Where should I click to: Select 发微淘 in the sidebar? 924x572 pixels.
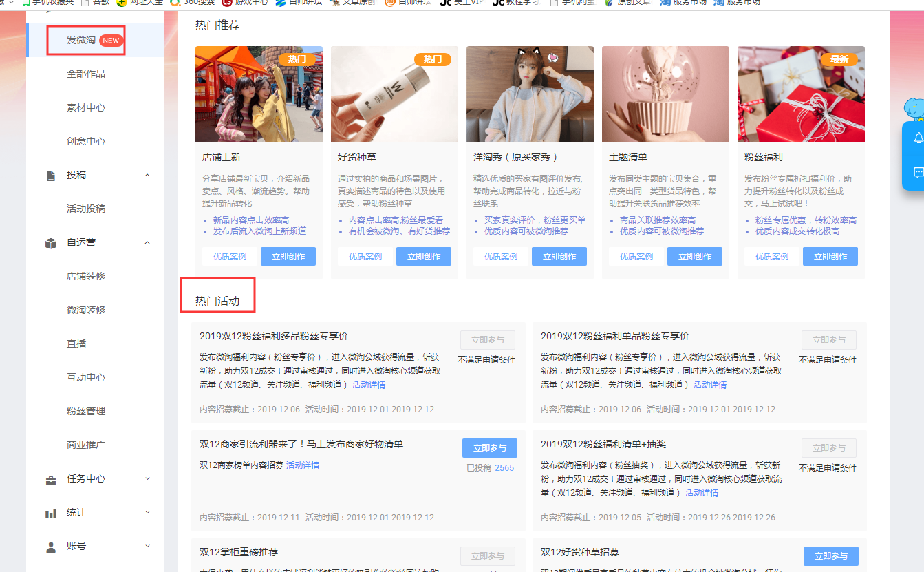click(81, 41)
